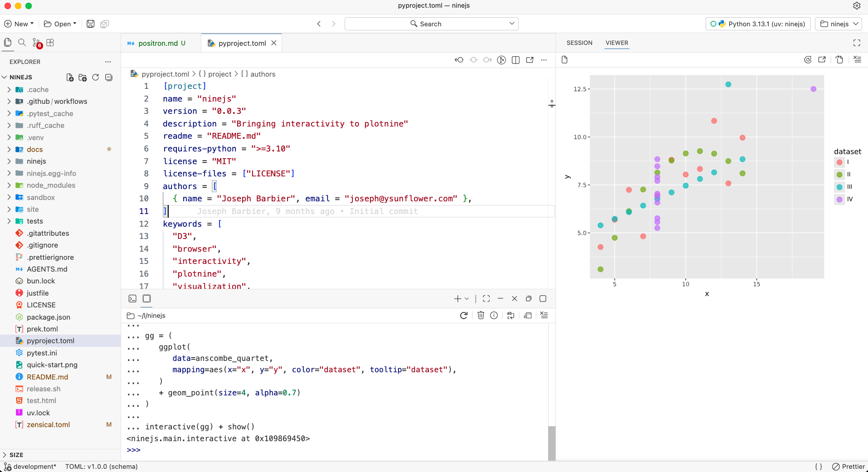Toggle the Prettier status bar item
Viewport: 868px width, 472px height.
848,467
